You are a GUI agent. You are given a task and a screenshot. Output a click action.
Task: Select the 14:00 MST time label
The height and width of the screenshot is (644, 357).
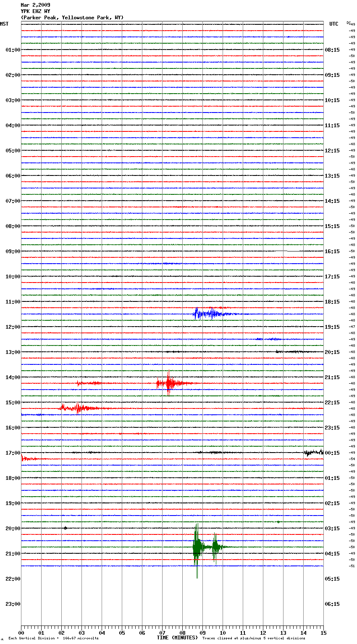(13, 377)
